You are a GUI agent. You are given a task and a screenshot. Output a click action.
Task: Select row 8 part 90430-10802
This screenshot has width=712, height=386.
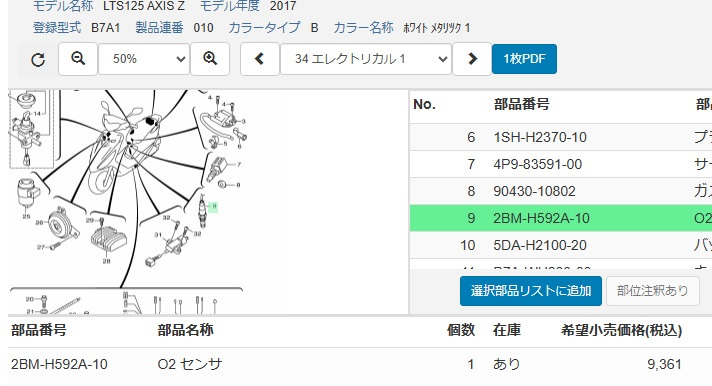pos(561,191)
